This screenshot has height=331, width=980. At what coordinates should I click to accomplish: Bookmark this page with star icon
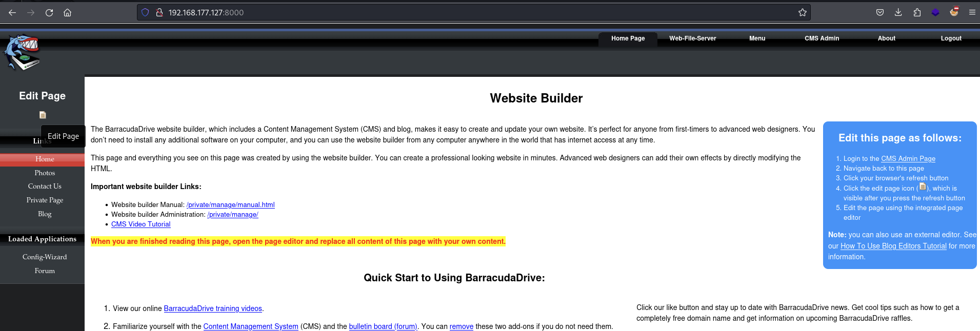802,13
